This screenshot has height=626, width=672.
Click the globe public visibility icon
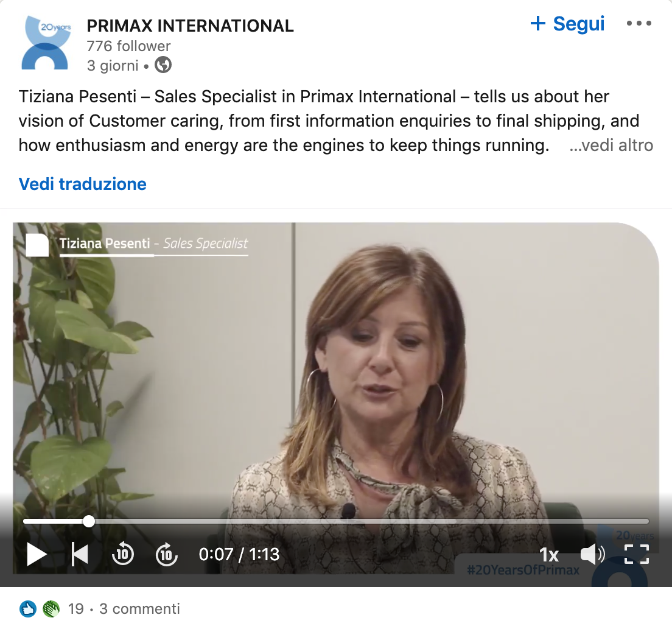pos(163,65)
